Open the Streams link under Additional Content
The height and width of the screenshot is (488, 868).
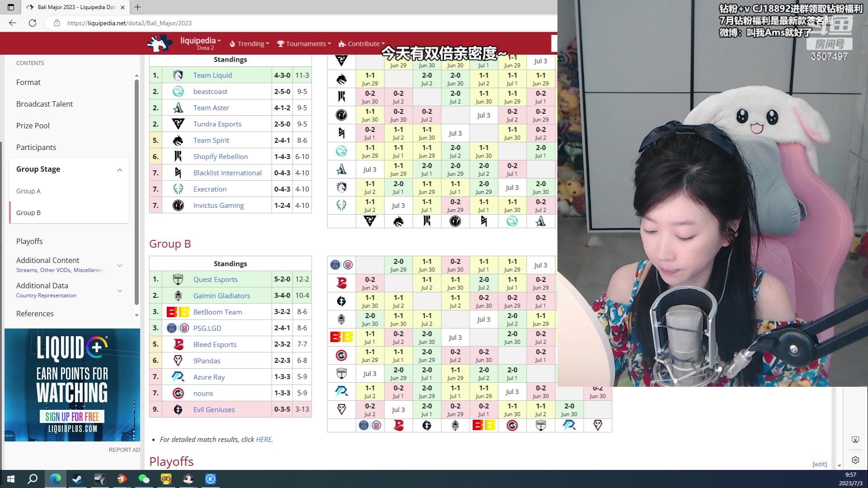click(27, 270)
